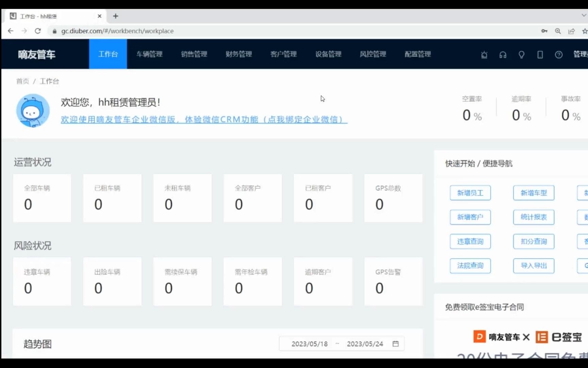
Task: Open the GPS告警 risk card
Action: tap(393, 281)
